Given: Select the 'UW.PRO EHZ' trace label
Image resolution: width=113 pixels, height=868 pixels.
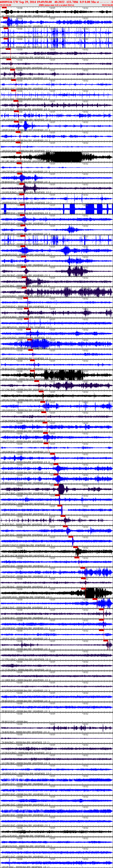Looking at the screenshot, I should (8, 566).
